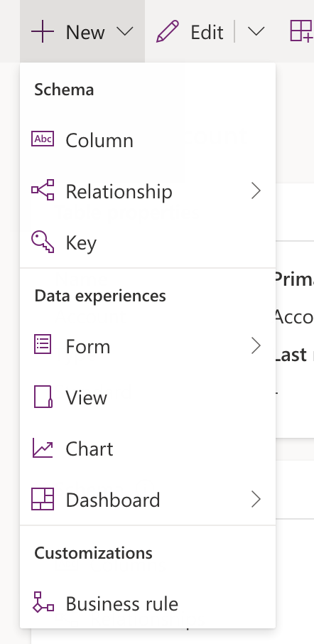Click the plus icon beside New
This screenshot has width=314, height=644.
(x=43, y=31)
